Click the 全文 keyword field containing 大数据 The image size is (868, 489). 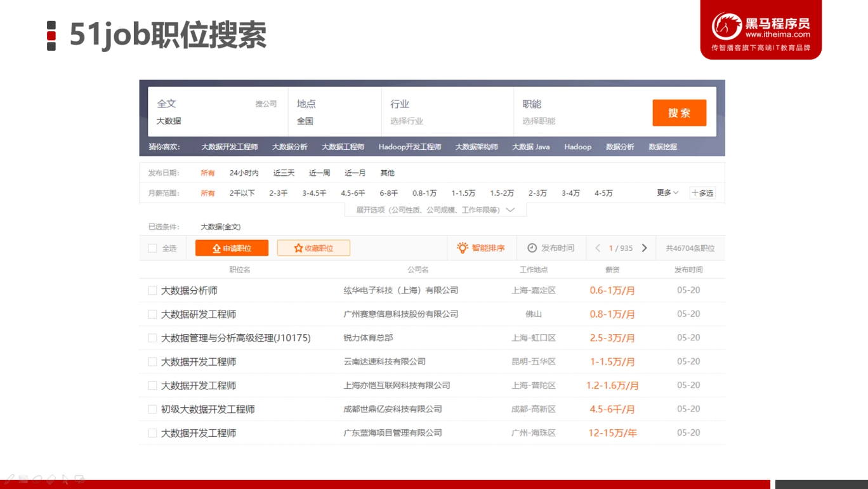pos(218,112)
